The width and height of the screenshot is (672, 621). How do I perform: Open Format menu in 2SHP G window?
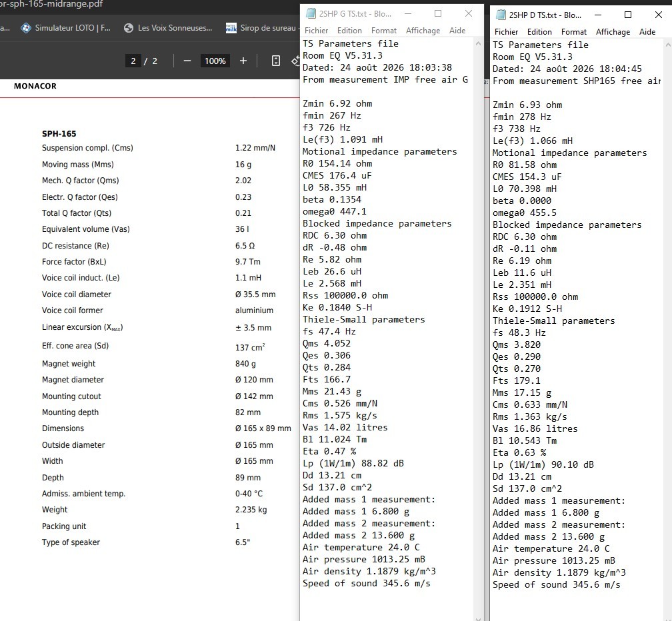(383, 31)
